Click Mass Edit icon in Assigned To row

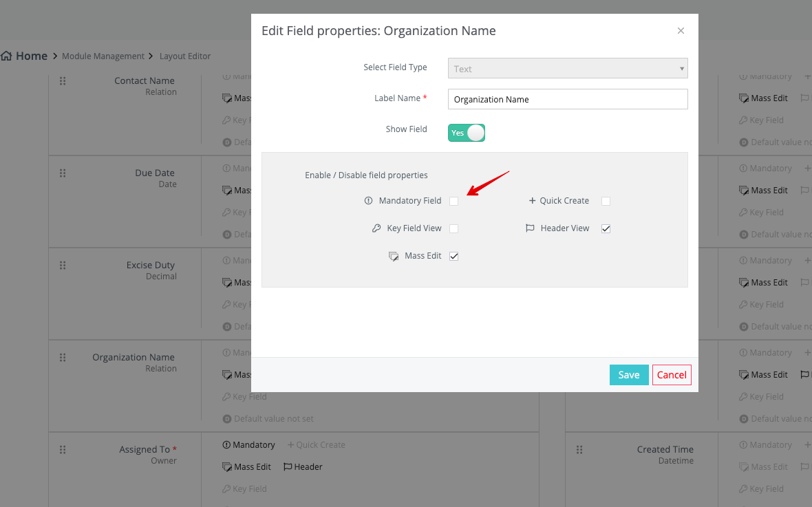pos(227,467)
